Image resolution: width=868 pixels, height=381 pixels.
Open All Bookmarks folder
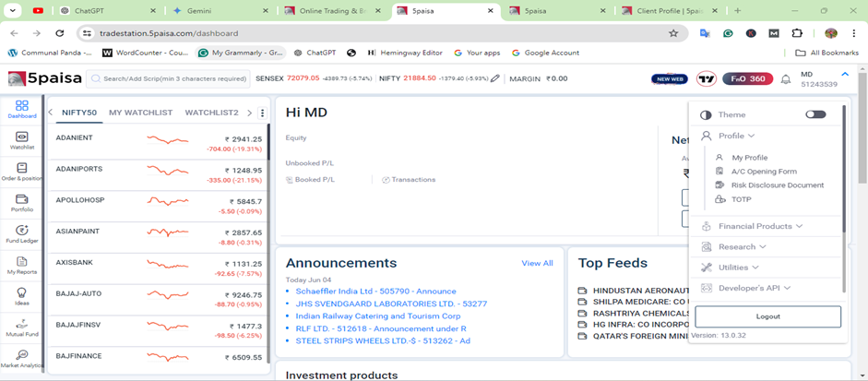point(827,53)
